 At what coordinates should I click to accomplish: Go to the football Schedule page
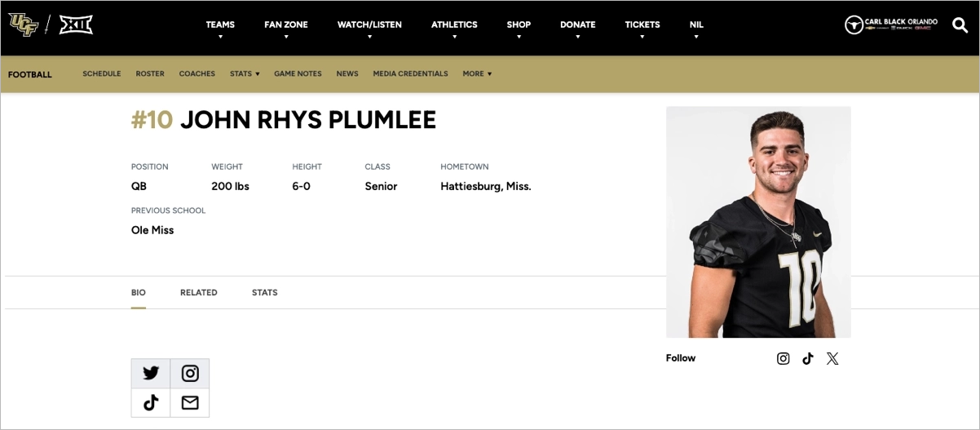[x=102, y=73]
